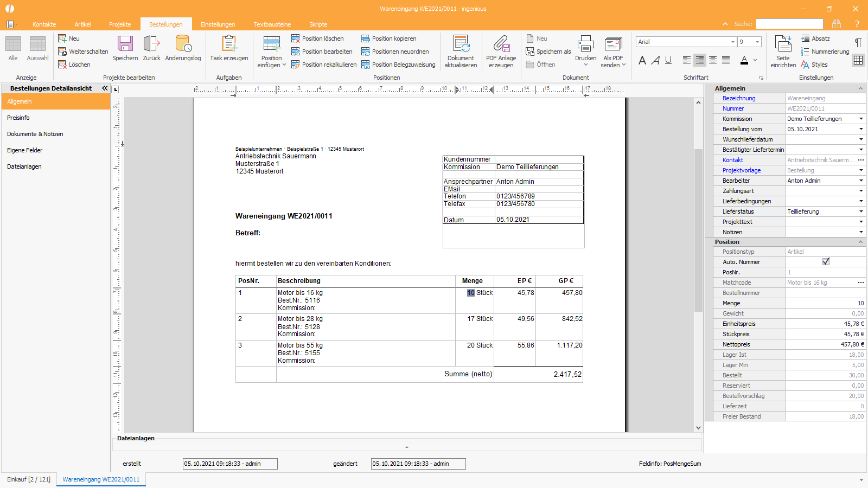Click the font color swatch
Image resolution: width=868 pixels, height=488 pixels.
click(744, 60)
